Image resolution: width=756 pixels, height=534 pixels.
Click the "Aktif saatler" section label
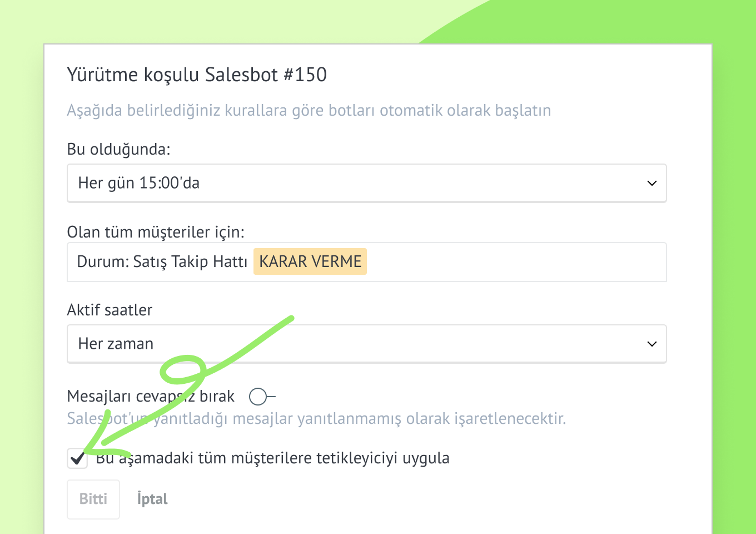(110, 310)
